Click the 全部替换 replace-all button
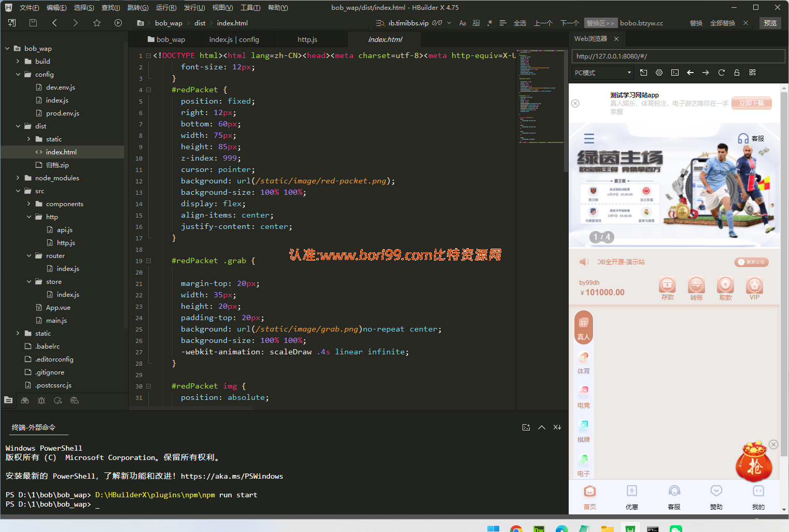Viewport: 789px width, 532px height. tap(723, 23)
